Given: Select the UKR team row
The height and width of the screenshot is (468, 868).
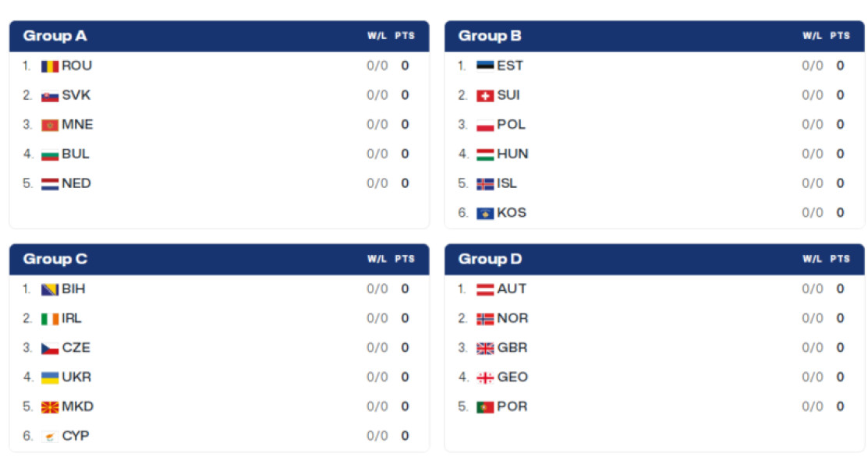Looking at the screenshot, I should point(219,378).
